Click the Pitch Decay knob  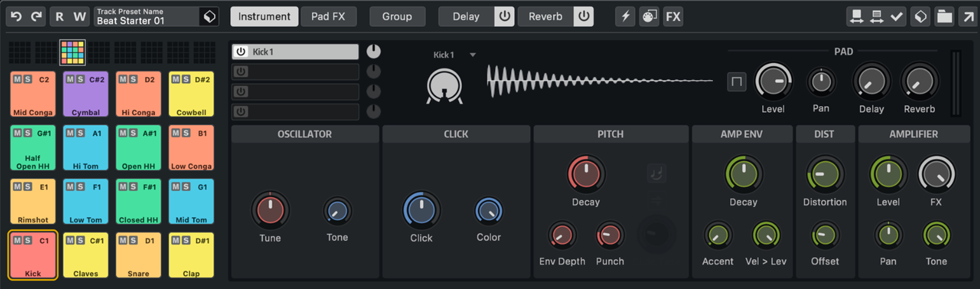tap(585, 174)
